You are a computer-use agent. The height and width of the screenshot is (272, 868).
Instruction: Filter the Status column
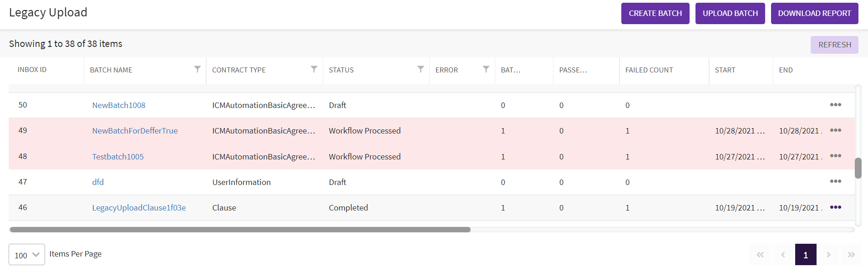coord(421,69)
